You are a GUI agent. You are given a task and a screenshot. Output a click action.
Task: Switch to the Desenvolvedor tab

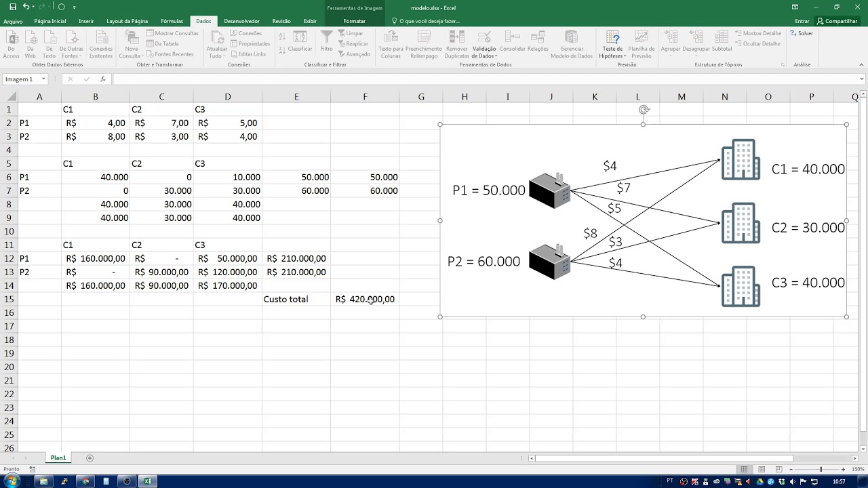[241, 21]
